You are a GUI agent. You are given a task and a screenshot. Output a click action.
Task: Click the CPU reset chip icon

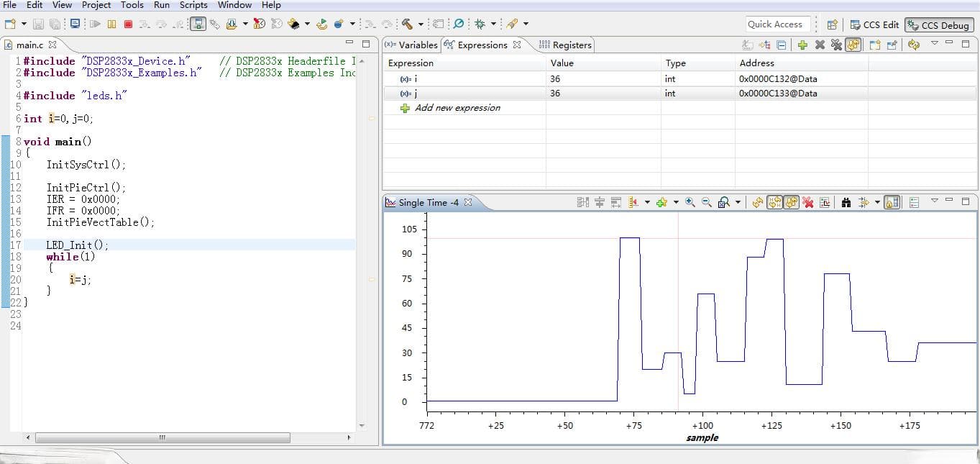pos(293,24)
